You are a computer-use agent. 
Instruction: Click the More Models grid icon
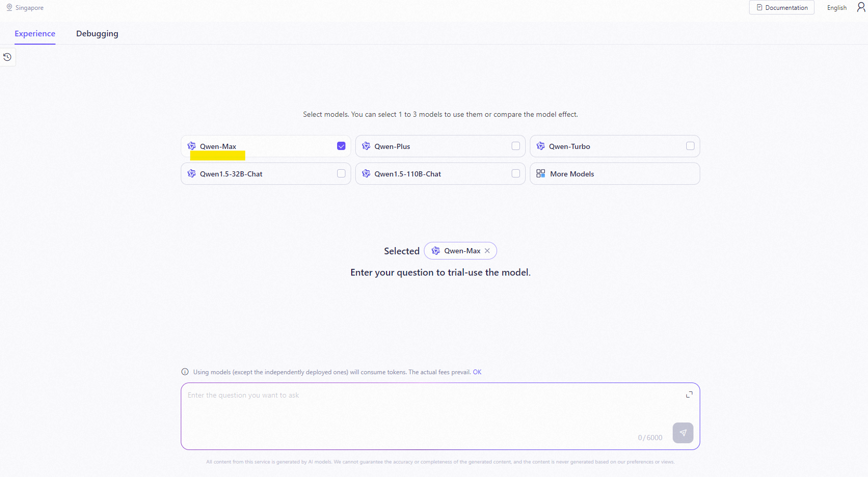point(541,173)
